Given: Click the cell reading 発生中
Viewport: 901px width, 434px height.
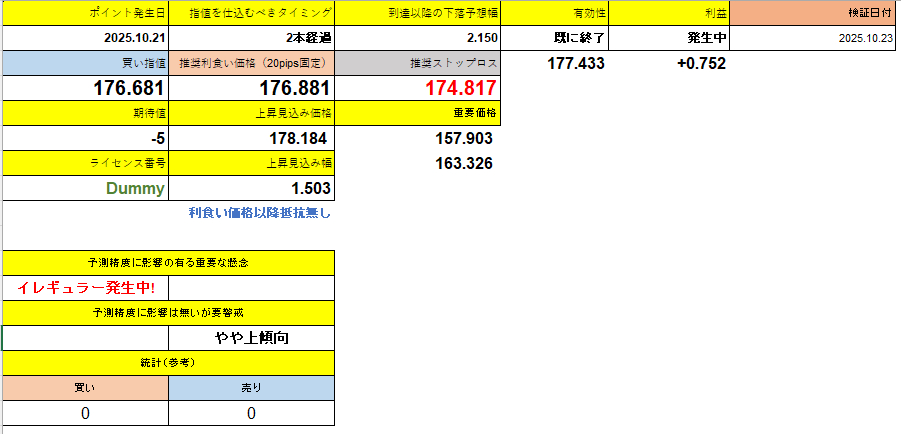Looking at the screenshot, I should (x=668, y=39).
